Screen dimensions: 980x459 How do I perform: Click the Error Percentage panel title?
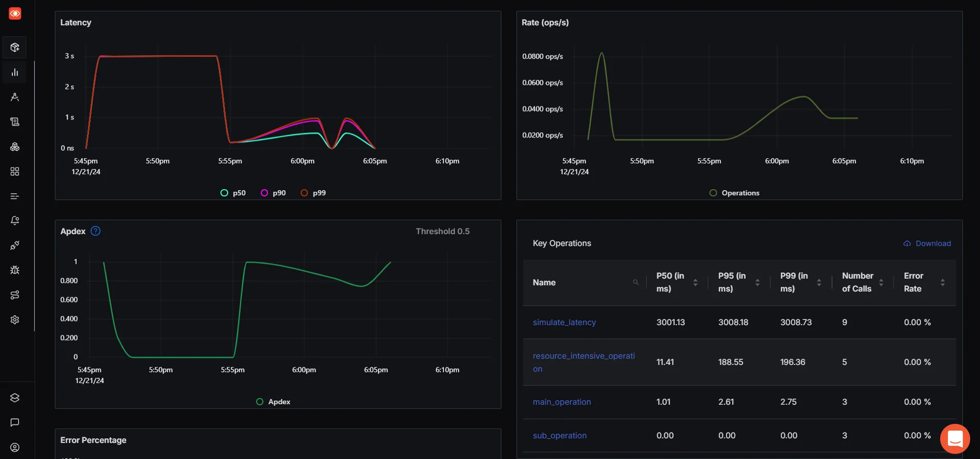(93, 440)
